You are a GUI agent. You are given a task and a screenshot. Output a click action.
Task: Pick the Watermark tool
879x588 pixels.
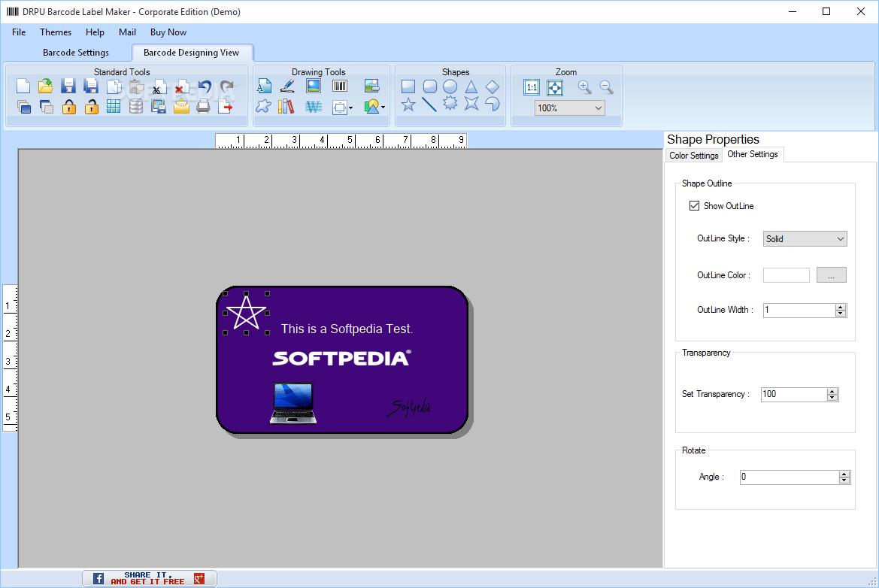[313, 106]
